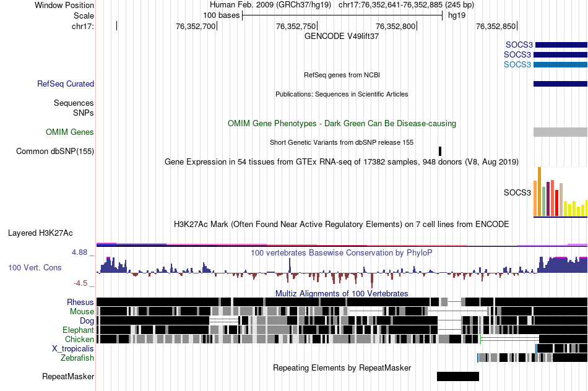Click the 'hg19' label beside the scale bar
This screenshot has width=588, height=391.
(x=457, y=15)
